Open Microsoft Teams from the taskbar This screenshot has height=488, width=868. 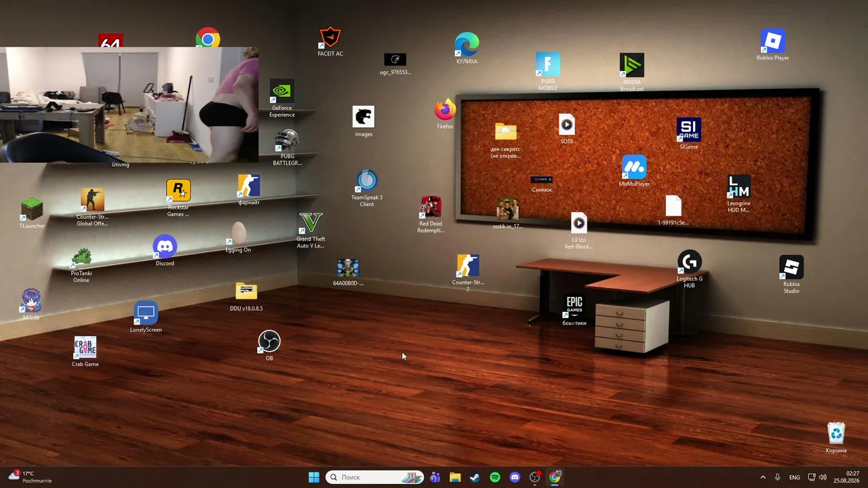tap(435, 477)
